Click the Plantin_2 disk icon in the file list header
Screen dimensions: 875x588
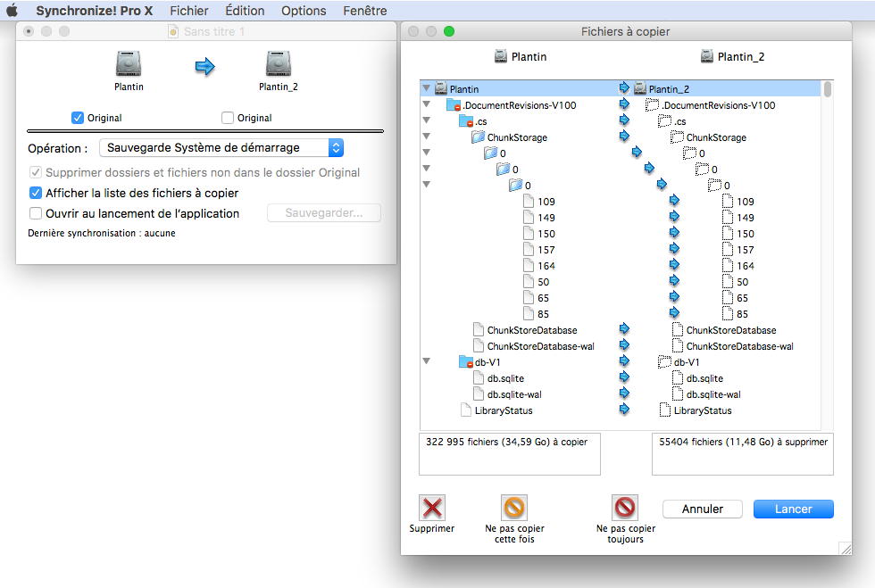(x=707, y=56)
